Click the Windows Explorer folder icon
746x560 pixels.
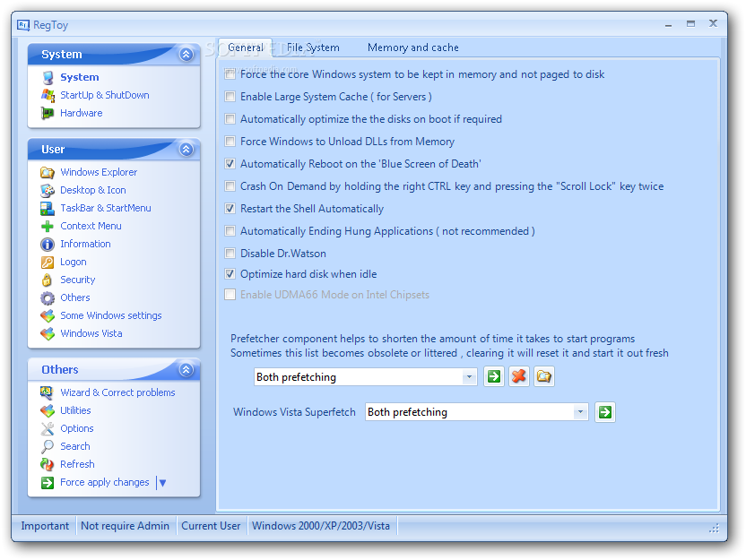48,172
